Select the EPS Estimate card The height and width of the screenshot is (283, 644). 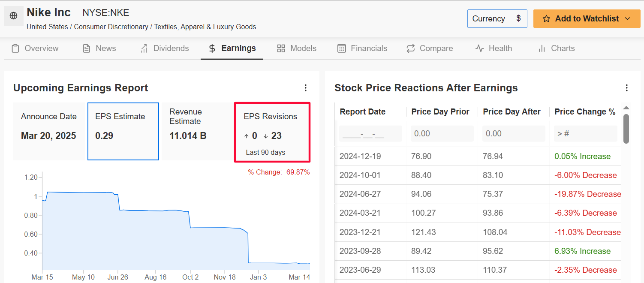(x=123, y=131)
